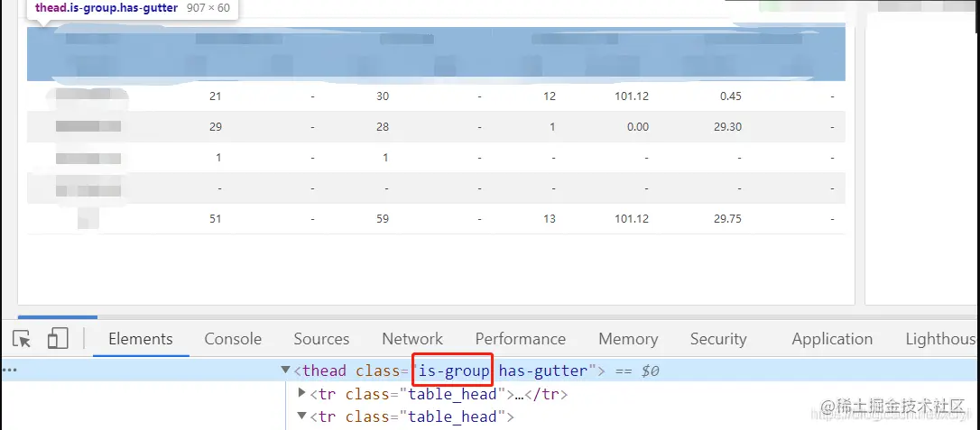Click the table cell value 30

click(383, 96)
